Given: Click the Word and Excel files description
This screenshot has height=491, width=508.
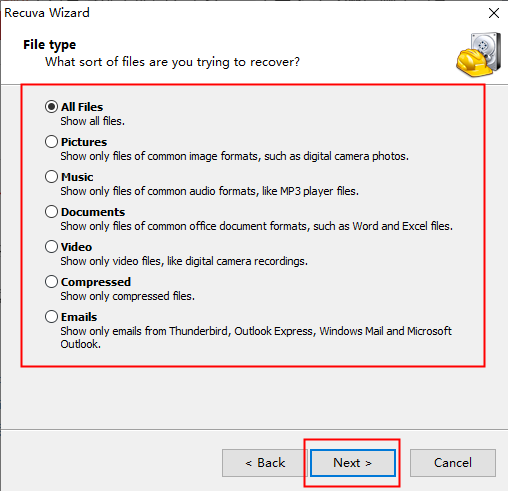Looking at the screenshot, I should (x=256, y=226).
